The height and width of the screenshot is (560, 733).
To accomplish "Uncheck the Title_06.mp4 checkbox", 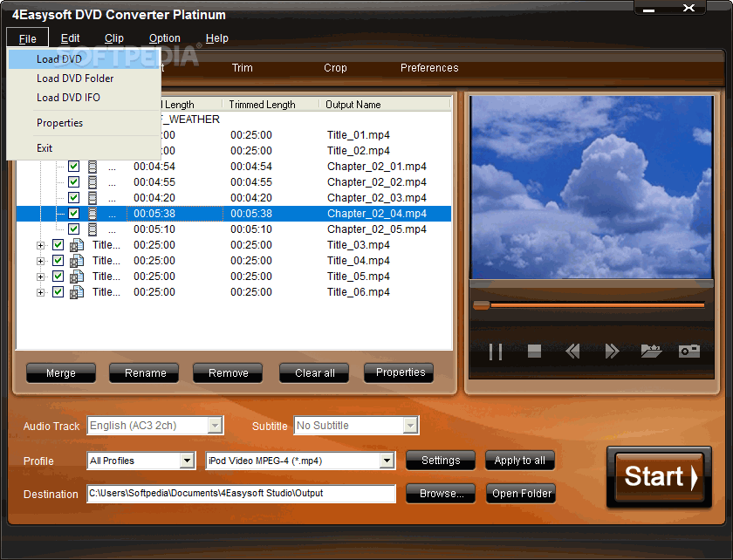I will 58,291.
